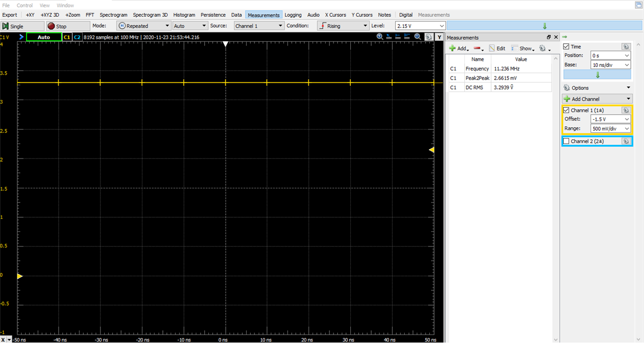Screen dimensions: 644x347
Task: Open Channel 1 gear settings
Action: (x=626, y=110)
